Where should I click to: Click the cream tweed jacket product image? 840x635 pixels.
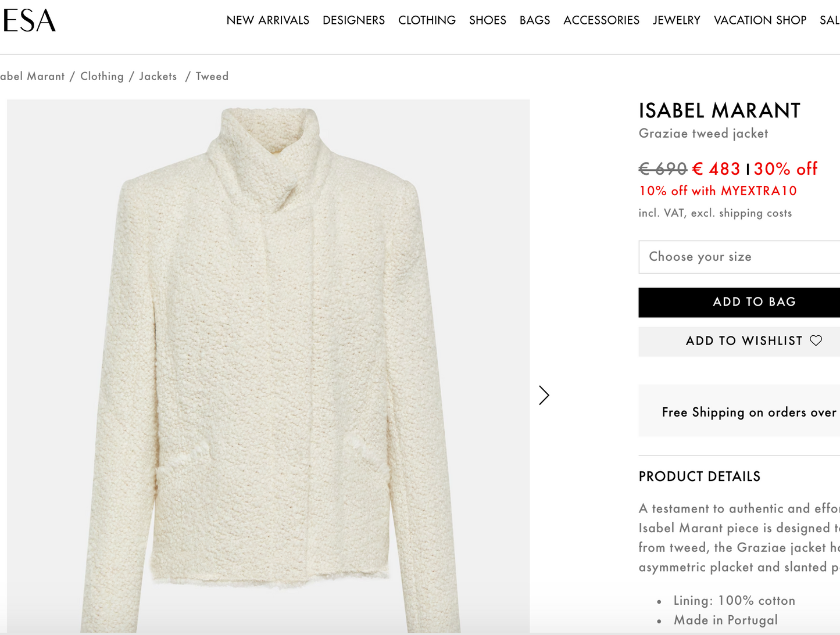pos(268,366)
